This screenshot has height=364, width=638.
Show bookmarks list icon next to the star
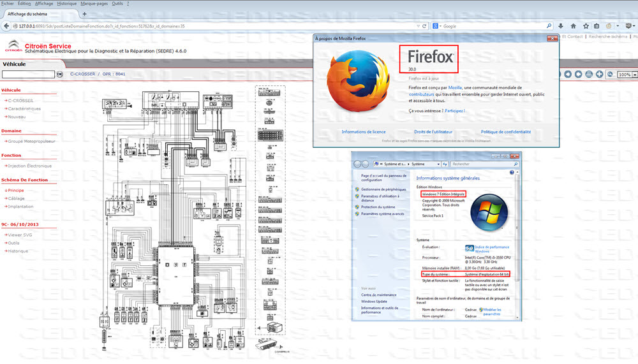(x=597, y=26)
